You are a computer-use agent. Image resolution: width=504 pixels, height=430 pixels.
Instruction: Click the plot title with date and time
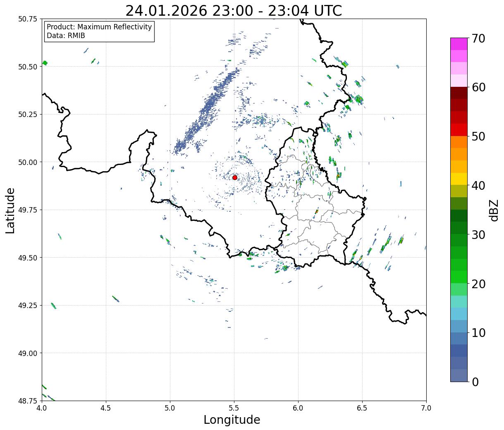[234, 10]
